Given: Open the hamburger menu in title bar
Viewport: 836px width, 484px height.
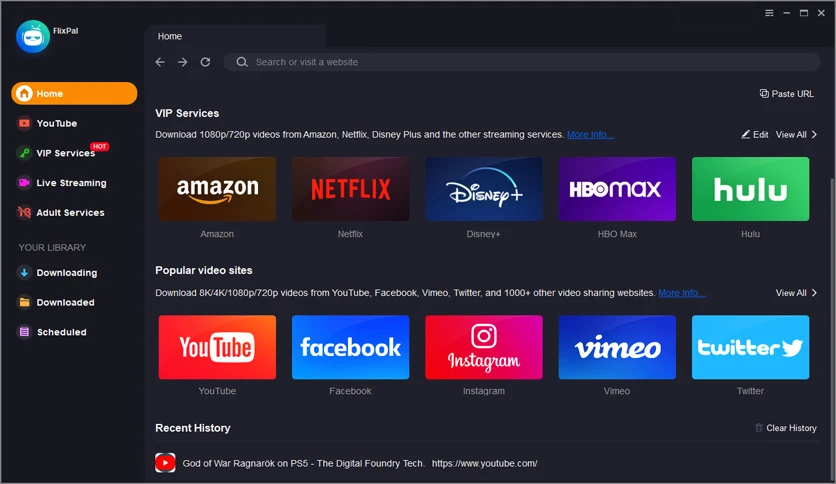Looking at the screenshot, I should 769,13.
